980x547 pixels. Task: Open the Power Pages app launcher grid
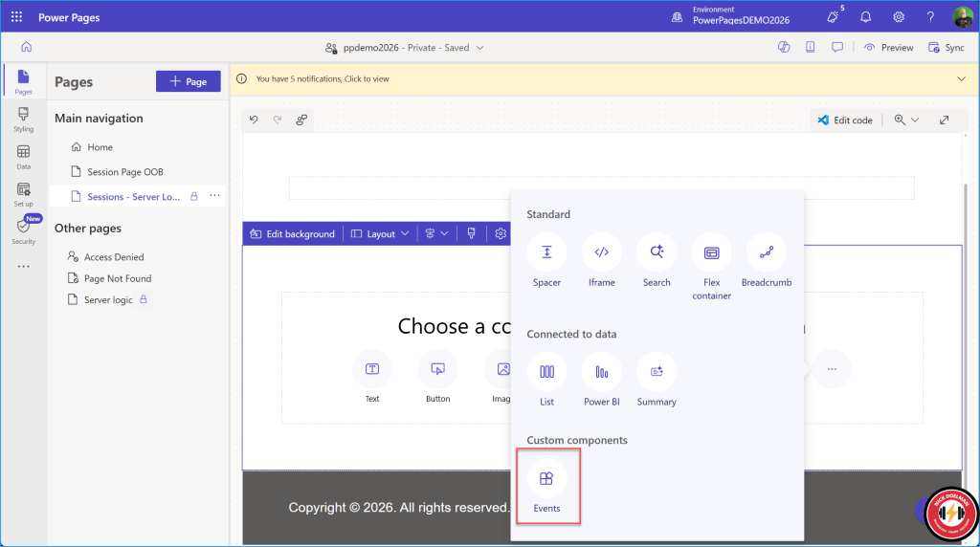(x=16, y=17)
